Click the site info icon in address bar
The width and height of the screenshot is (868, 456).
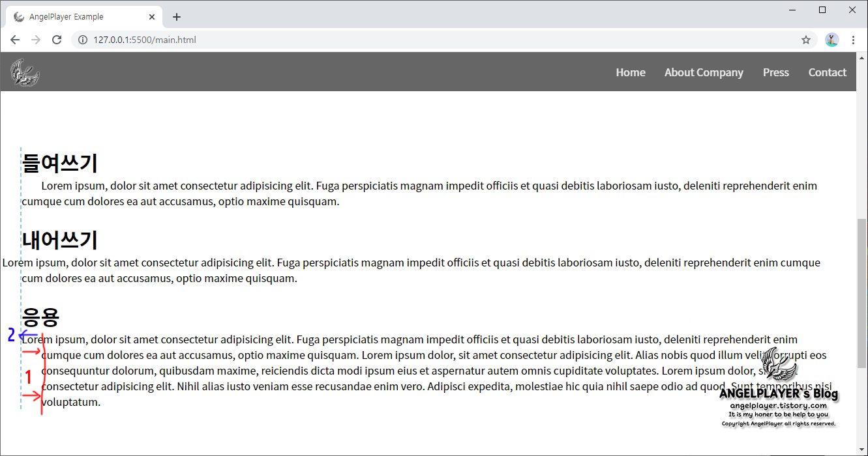coord(83,40)
